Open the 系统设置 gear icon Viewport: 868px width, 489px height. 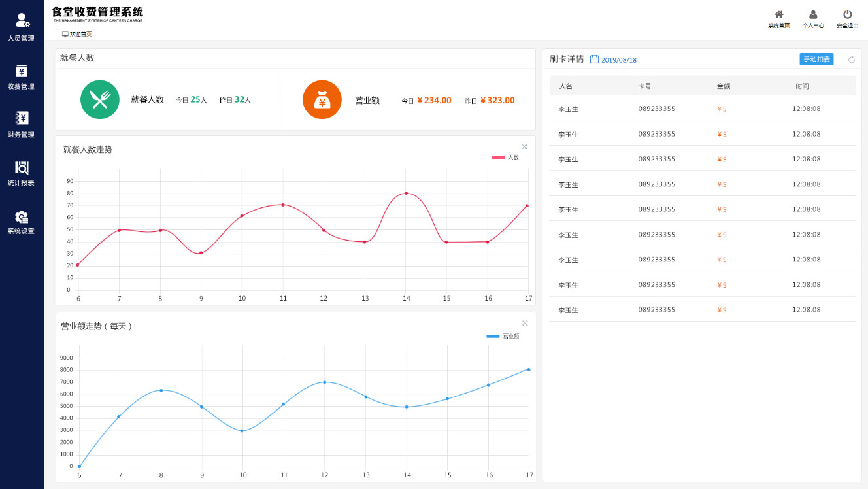click(22, 216)
